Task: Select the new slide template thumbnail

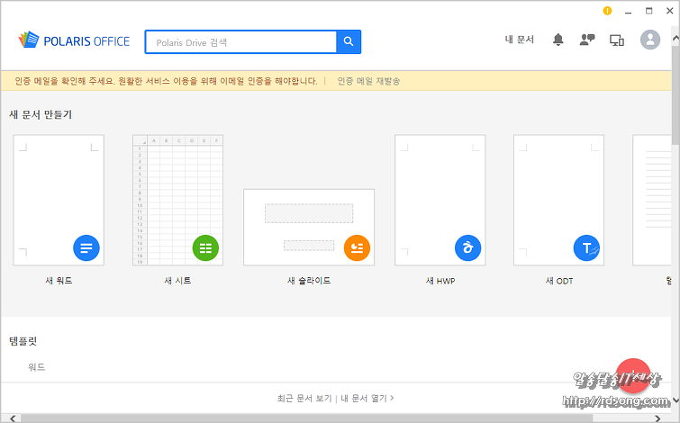Action: coord(308,227)
